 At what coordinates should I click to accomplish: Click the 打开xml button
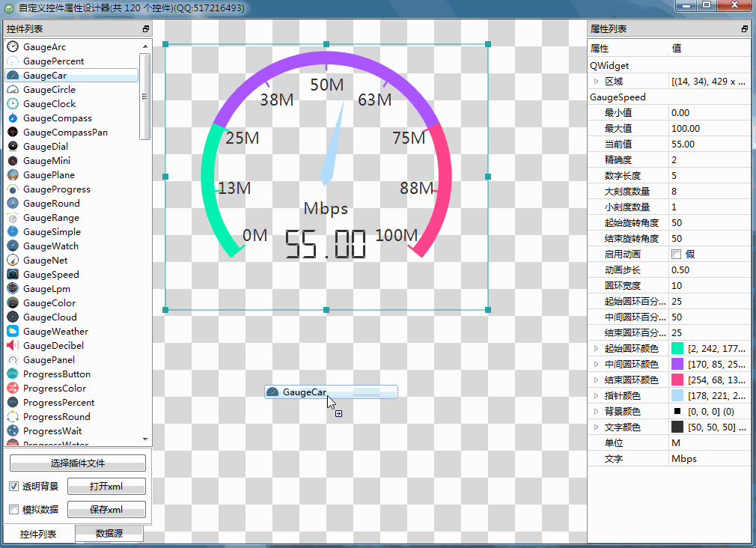tap(106, 487)
